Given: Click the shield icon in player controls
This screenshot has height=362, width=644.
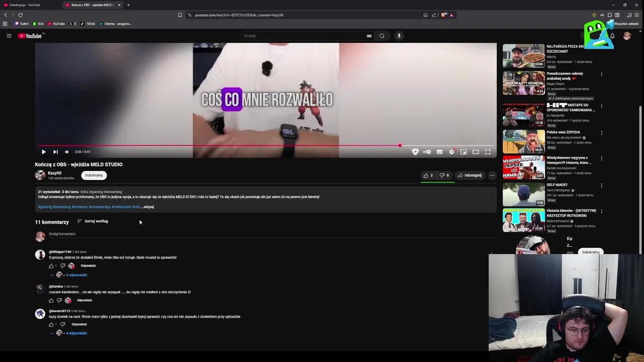Looking at the screenshot, I should click(x=415, y=152).
